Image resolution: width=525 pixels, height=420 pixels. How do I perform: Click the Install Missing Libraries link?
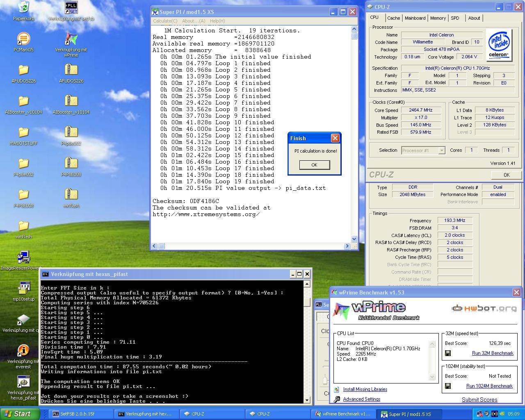click(365, 389)
